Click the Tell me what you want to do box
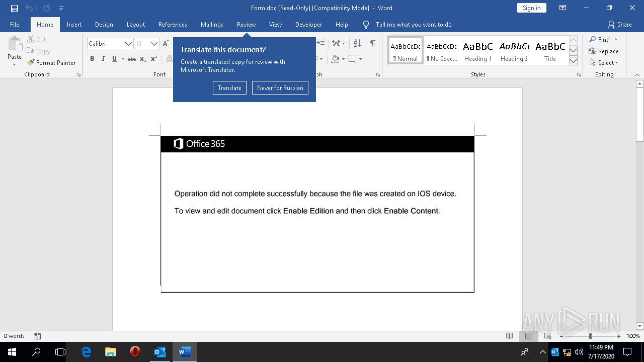Viewport: 644px width, 362px height. coord(413,25)
